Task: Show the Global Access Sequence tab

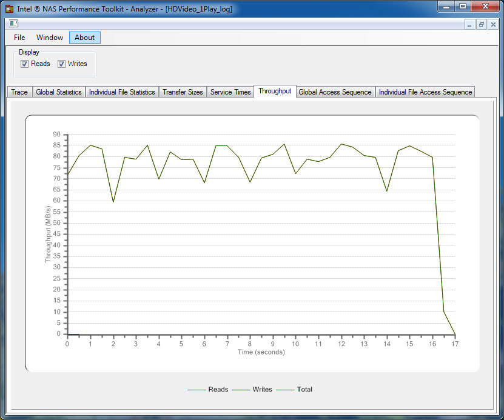Action: [x=335, y=92]
